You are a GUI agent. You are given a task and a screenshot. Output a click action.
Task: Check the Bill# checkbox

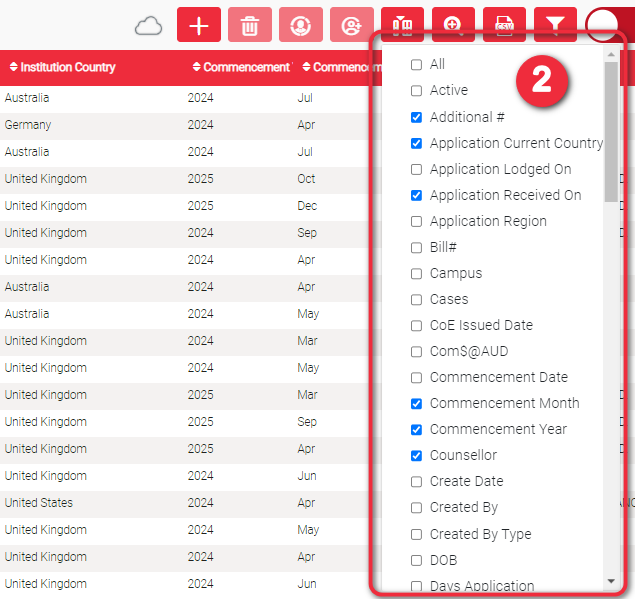point(416,247)
